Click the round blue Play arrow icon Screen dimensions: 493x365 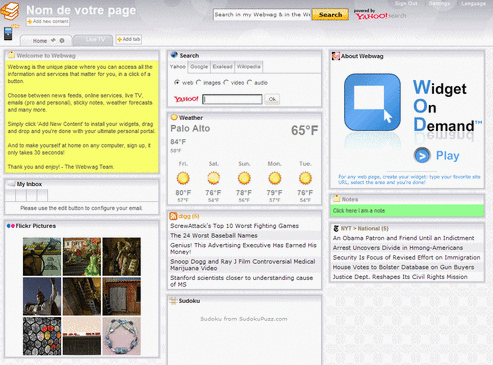pyautogui.click(x=422, y=155)
